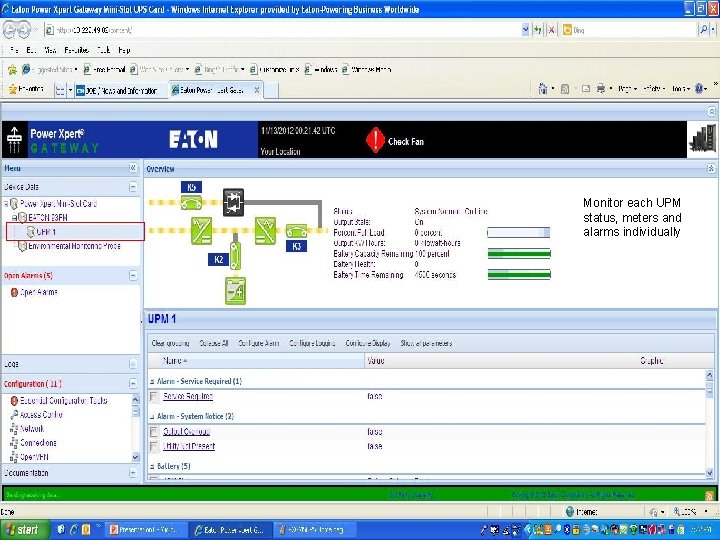The image size is (720, 540).
Task: Collapse the Open Alarms panel
Action: point(133,276)
